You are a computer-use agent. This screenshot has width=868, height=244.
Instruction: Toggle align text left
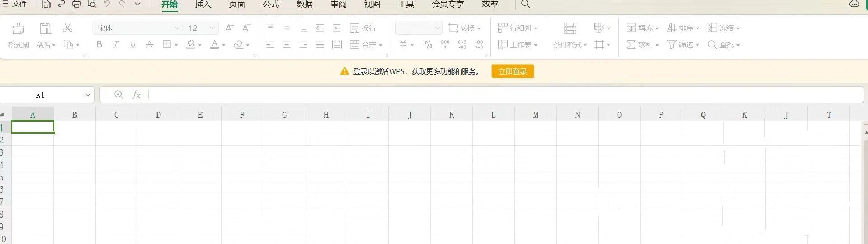270,45
